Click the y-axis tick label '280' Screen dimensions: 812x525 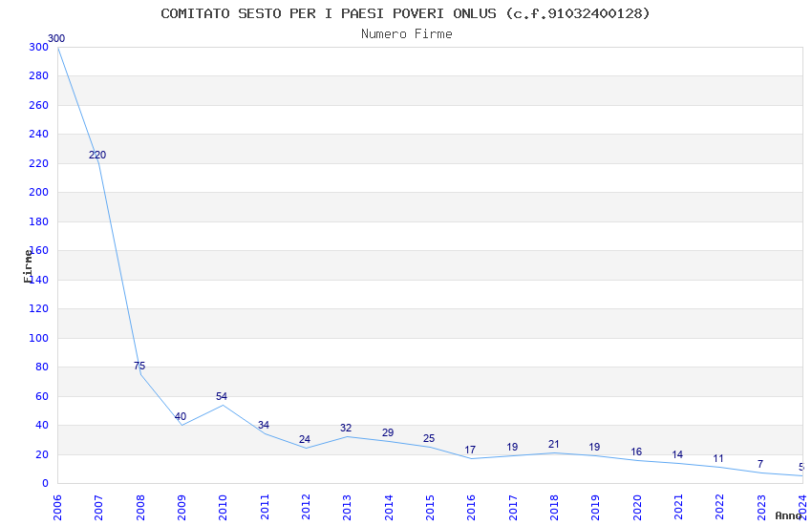coord(39,75)
